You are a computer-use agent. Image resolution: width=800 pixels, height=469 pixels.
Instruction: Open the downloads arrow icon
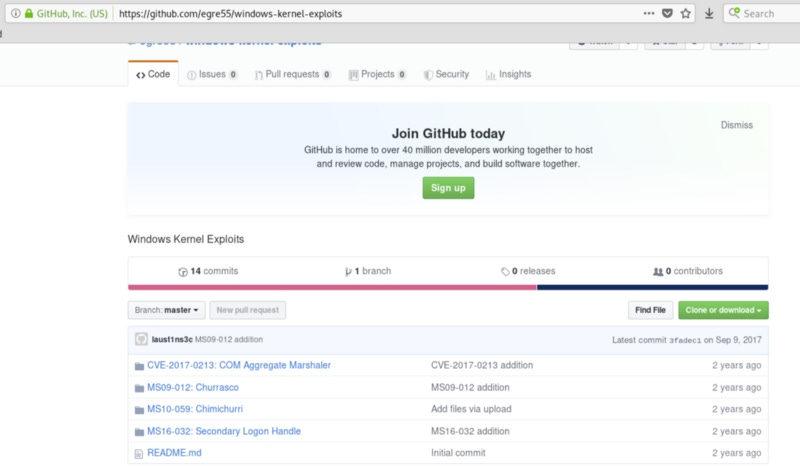pos(709,13)
